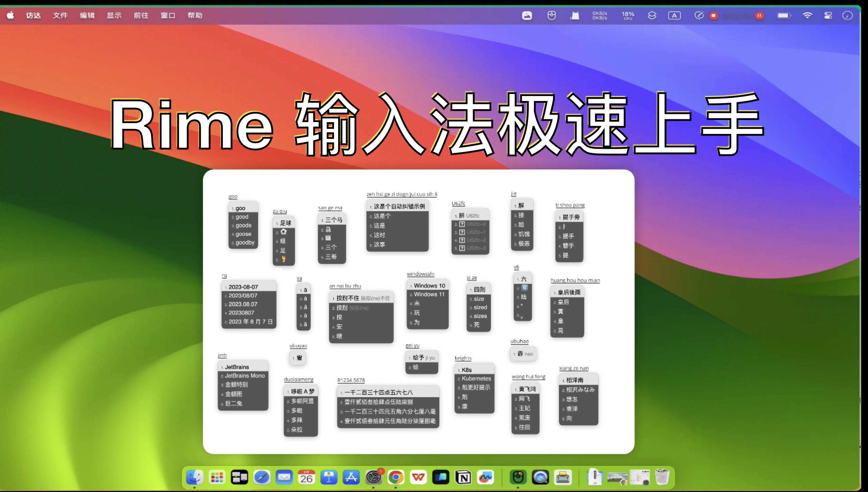Image resolution: width=868 pixels, height=492 pixels.
Task: Open the image stack thumbnail in the dock
Action: pos(617,478)
